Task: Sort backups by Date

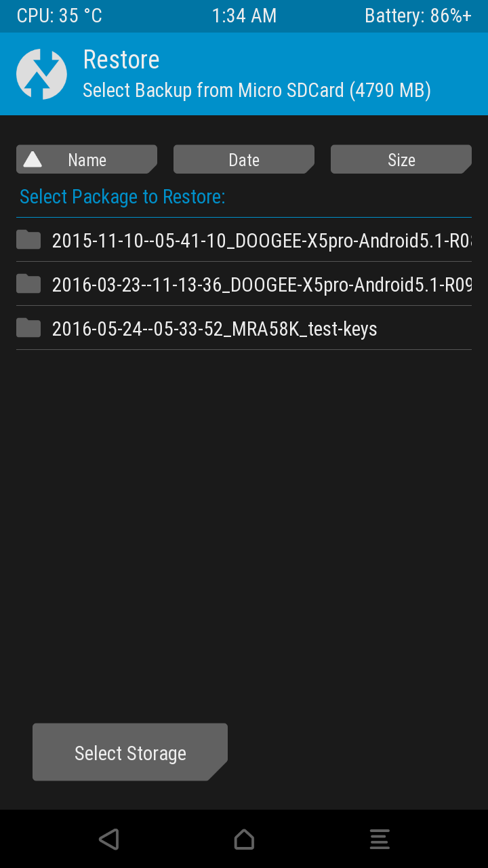Action: (244, 159)
